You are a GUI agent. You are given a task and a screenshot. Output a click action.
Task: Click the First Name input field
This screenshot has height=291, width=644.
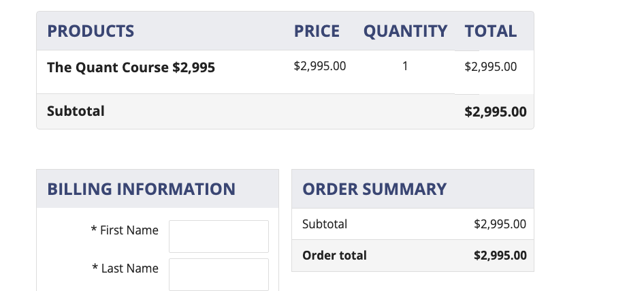coord(219,236)
